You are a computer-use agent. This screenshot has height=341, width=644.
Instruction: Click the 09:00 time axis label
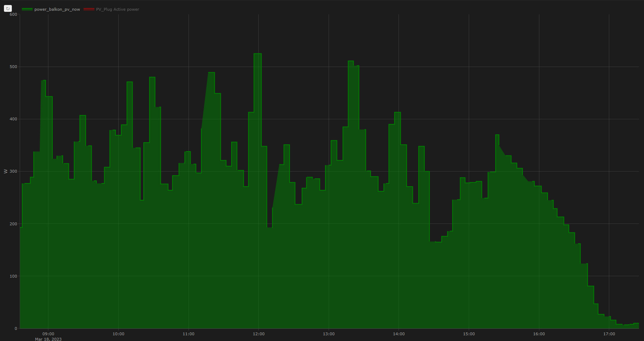coord(48,334)
